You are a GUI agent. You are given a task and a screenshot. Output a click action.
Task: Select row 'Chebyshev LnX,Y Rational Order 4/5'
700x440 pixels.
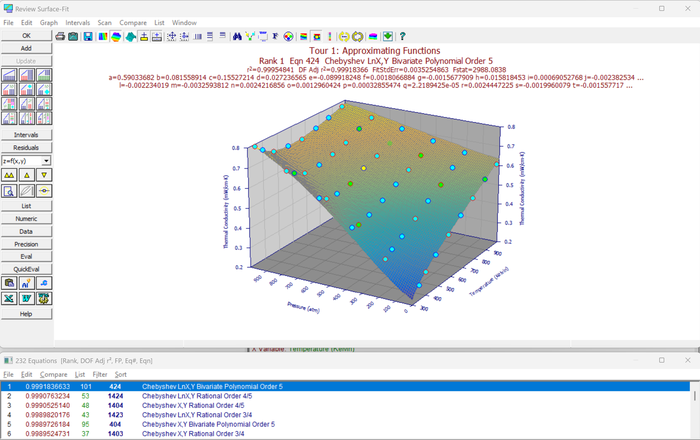tap(345, 396)
